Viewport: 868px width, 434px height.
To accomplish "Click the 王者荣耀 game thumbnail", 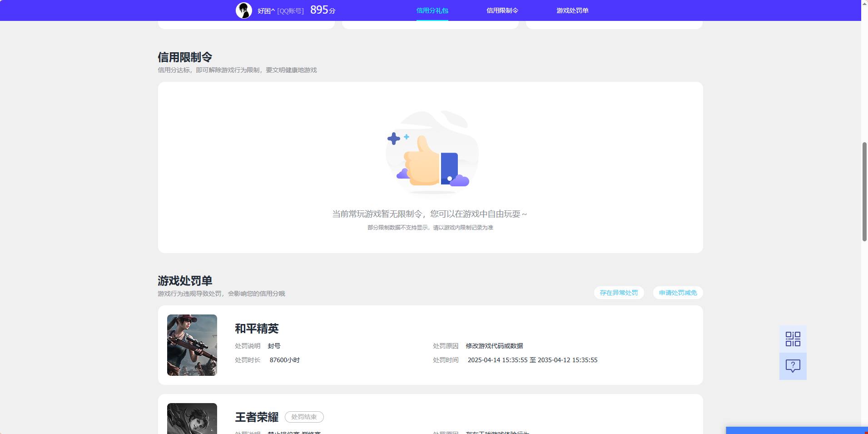I will pos(192,419).
